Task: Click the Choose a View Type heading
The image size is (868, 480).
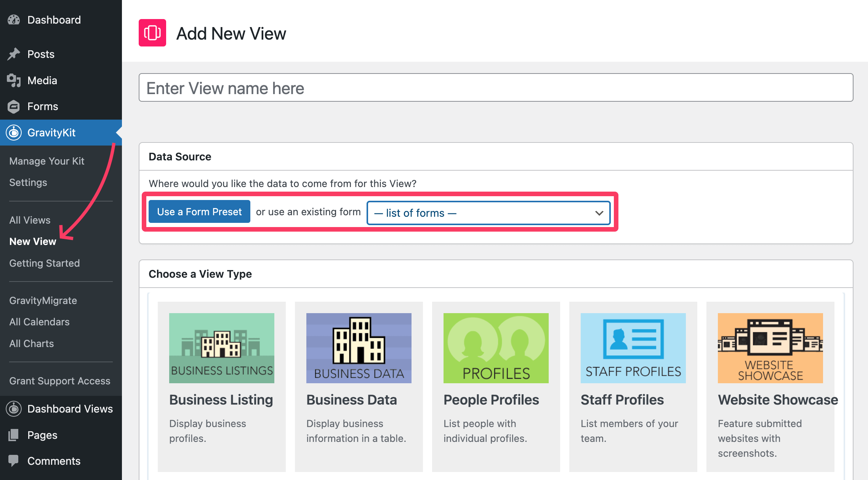Action: [200, 274]
